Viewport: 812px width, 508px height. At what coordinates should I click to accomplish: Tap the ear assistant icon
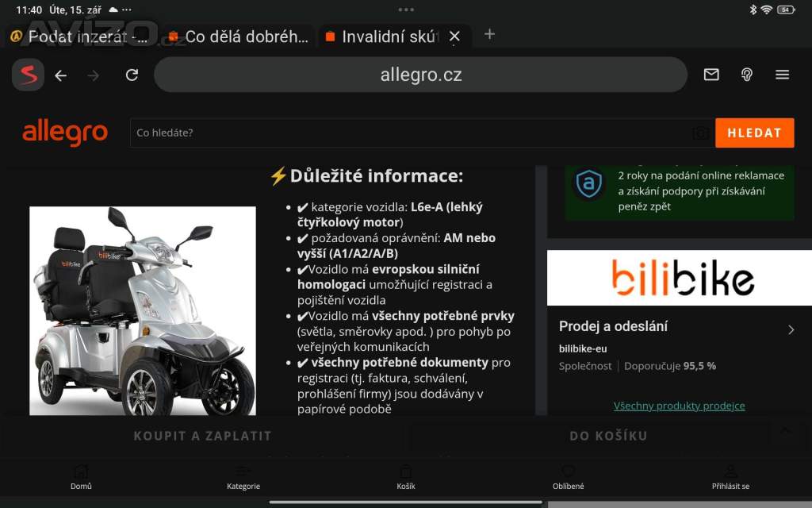[x=746, y=75]
